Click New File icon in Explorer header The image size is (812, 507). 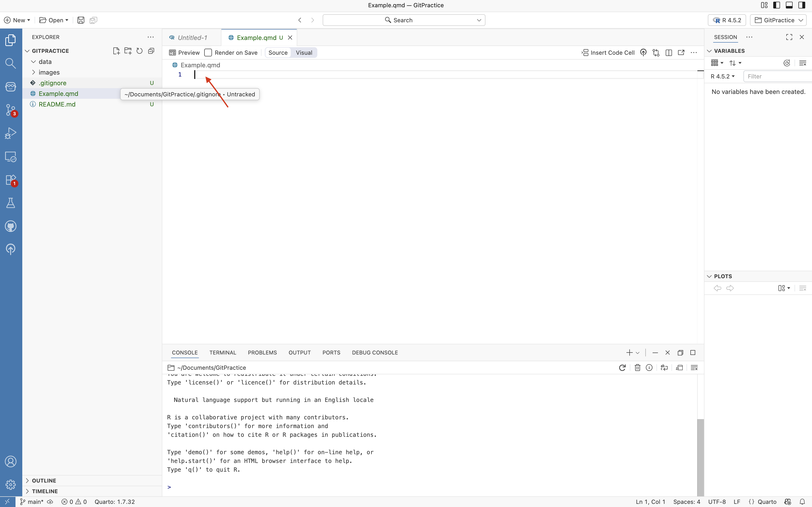[x=116, y=51]
